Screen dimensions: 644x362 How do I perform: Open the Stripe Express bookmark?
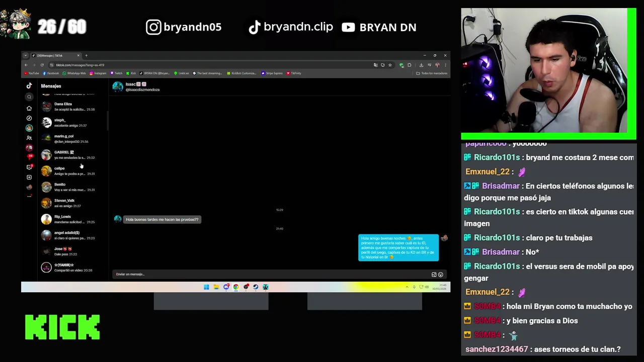point(272,73)
